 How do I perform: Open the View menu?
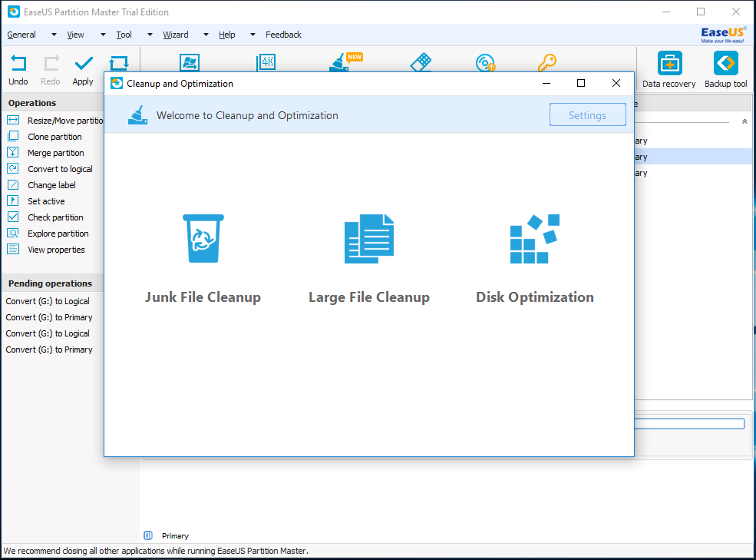(75, 35)
